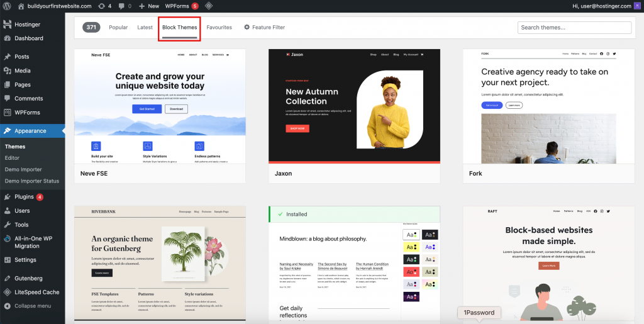
Task: Open the comments bubble in admin bar
Action: [125, 6]
